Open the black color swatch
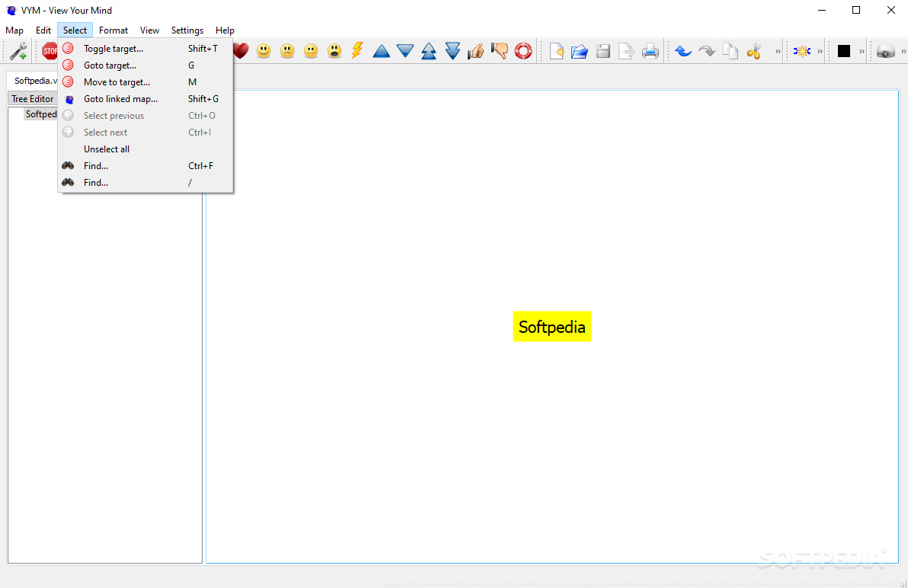 click(x=844, y=51)
